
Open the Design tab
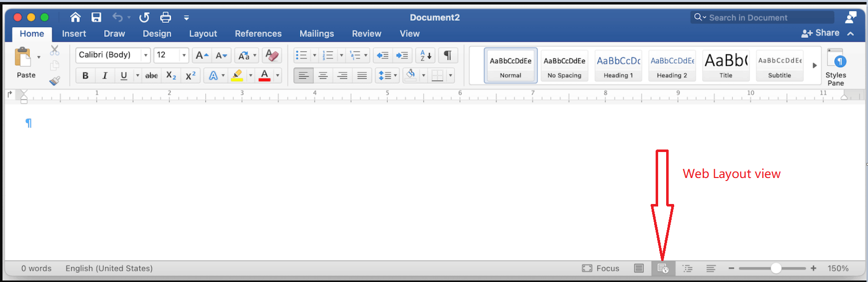[157, 33]
